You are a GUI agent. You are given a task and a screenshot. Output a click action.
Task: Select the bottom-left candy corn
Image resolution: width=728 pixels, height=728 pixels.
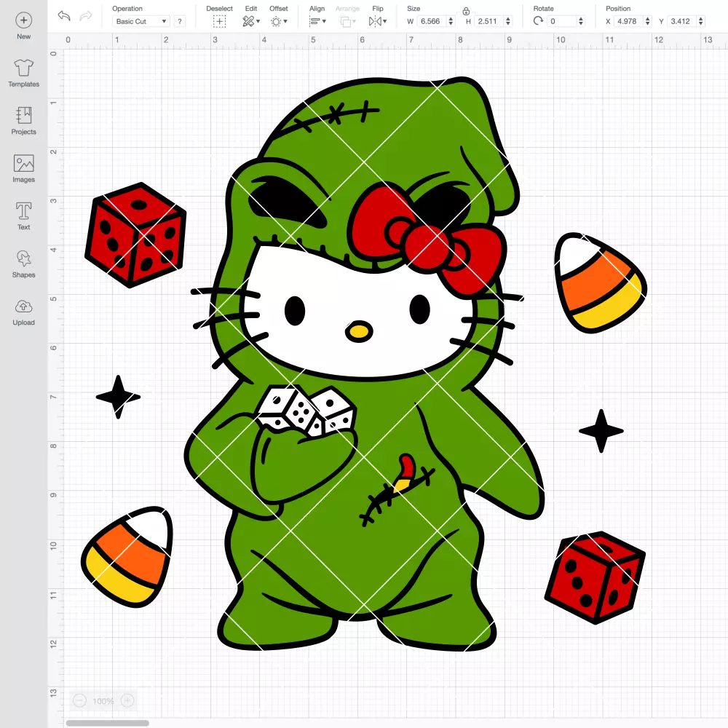(x=127, y=557)
